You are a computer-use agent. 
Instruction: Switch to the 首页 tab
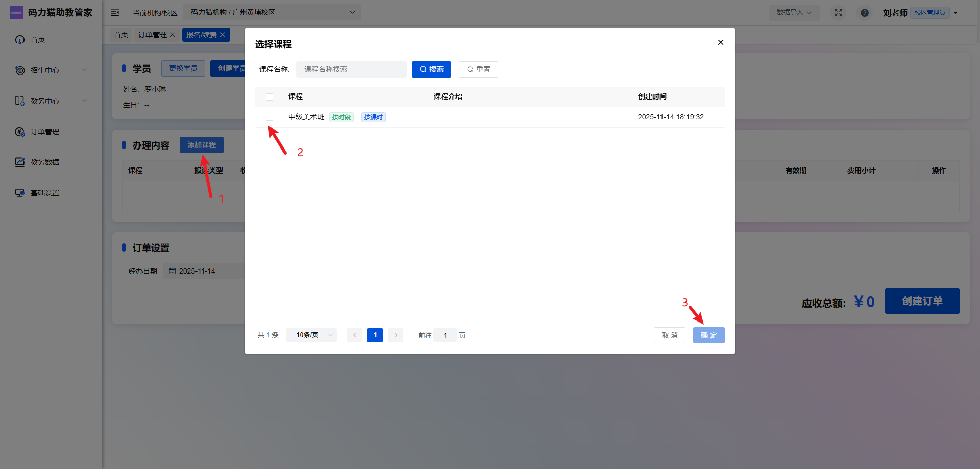[121, 35]
